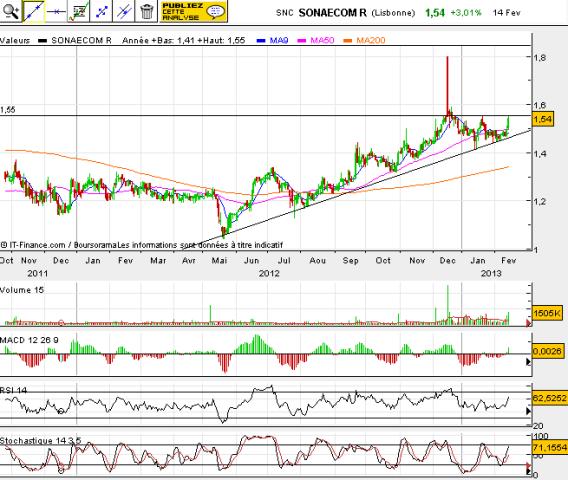
Task: Click the black SONAECOM R legend marker
Action: 43,41
